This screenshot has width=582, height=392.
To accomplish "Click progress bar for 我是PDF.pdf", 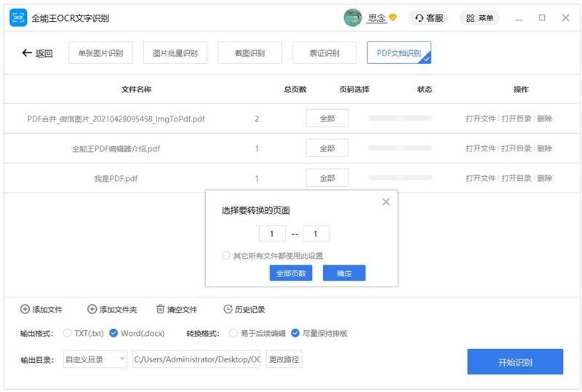I will point(400,177).
